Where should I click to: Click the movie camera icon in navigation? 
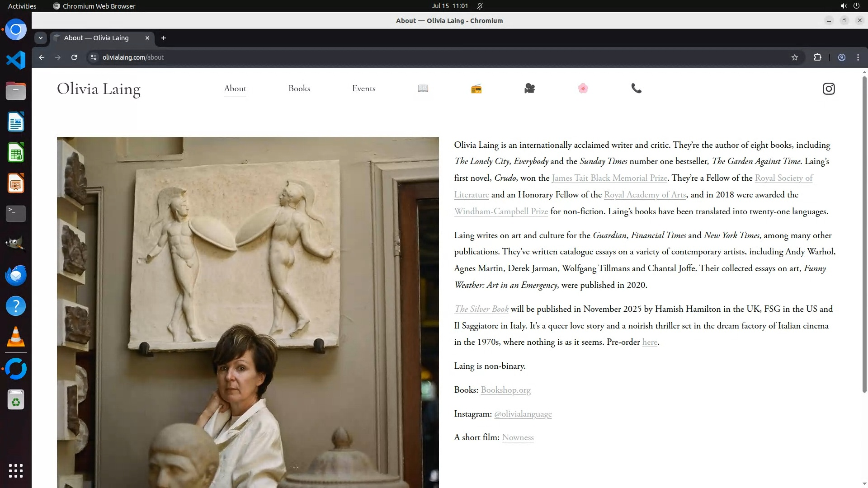coord(529,89)
